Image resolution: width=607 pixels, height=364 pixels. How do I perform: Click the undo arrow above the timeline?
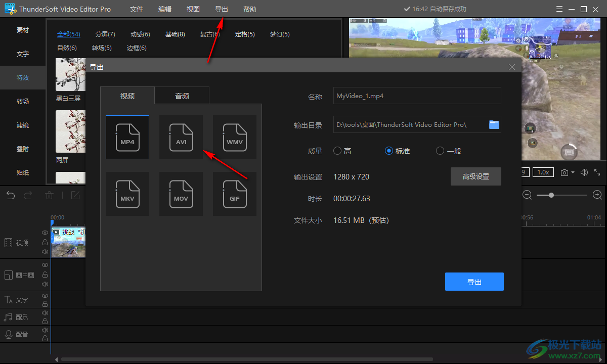click(x=11, y=195)
